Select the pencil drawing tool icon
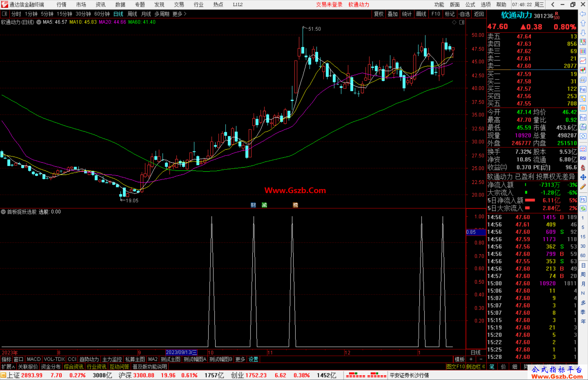This screenshot has height=380, width=588. pos(583,187)
